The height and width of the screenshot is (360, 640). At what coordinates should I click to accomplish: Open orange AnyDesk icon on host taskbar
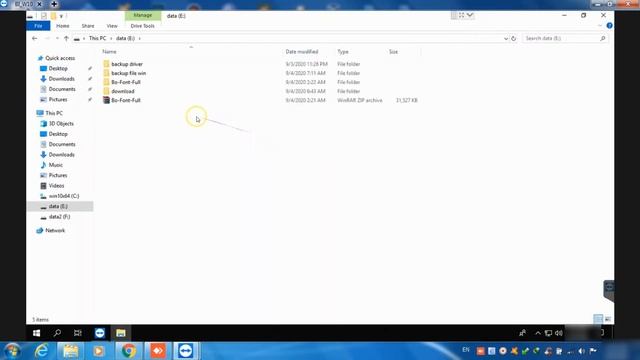[158, 351]
